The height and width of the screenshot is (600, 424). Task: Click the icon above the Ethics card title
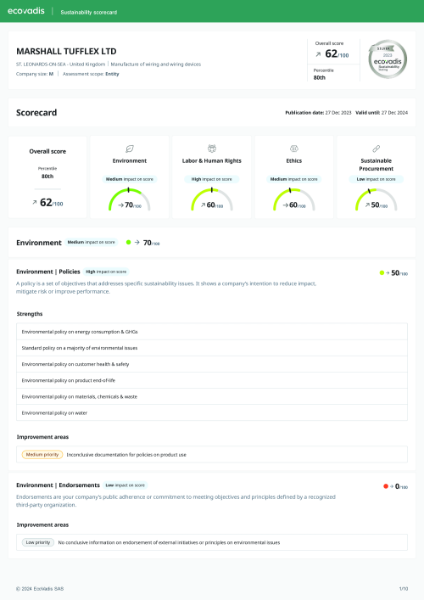coord(294,148)
